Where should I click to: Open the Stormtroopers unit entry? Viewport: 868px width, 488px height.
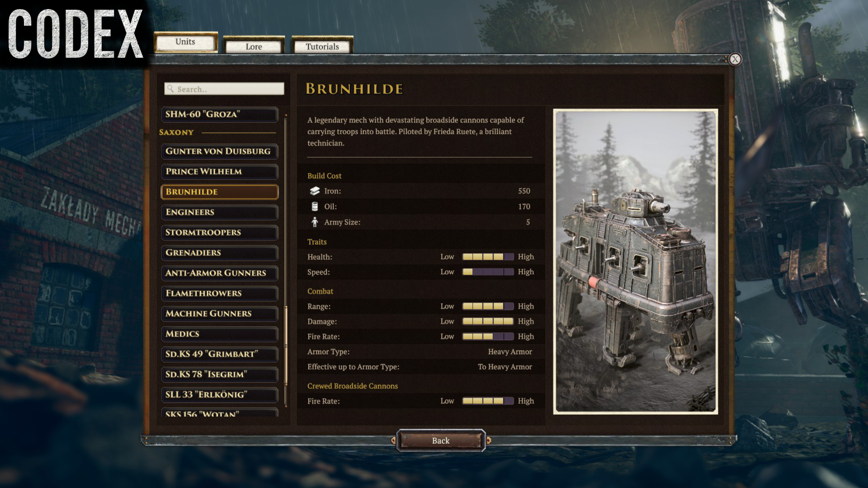(x=220, y=233)
